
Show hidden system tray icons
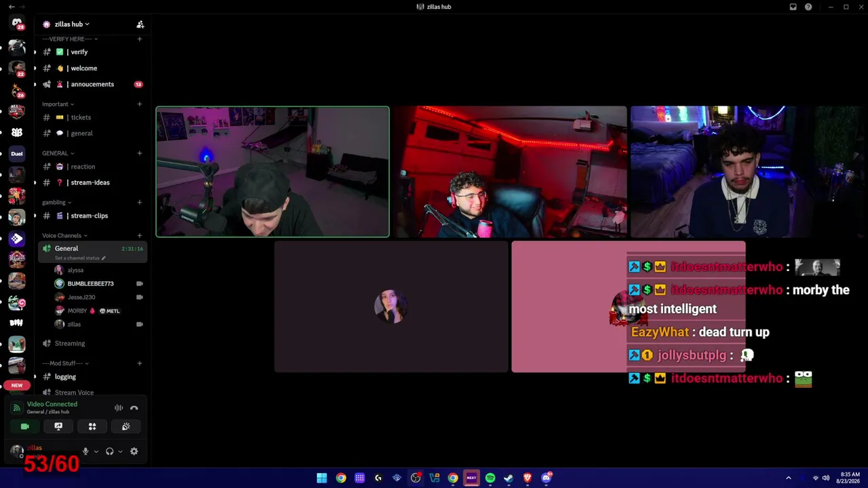[x=788, y=478]
